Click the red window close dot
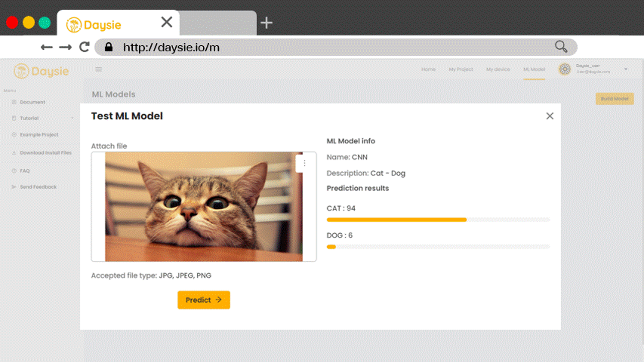This screenshot has height=362, width=644. (x=13, y=23)
